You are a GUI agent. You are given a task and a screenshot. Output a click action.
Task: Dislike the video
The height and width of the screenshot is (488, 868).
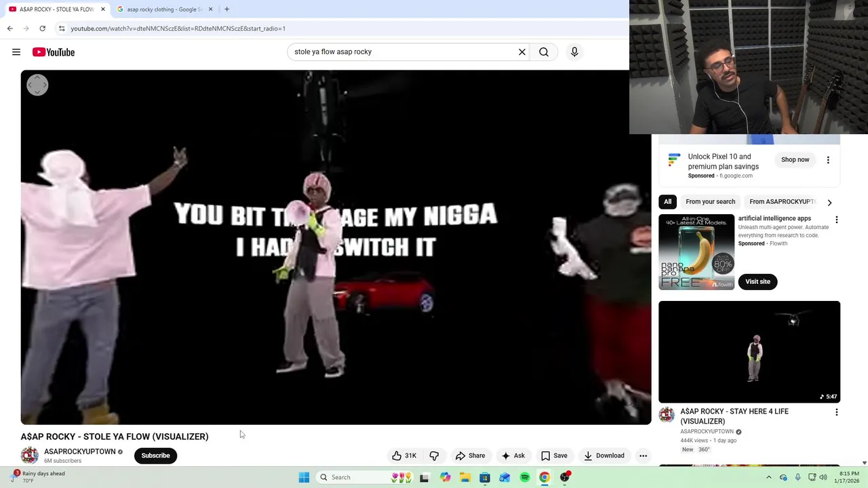(434, 455)
